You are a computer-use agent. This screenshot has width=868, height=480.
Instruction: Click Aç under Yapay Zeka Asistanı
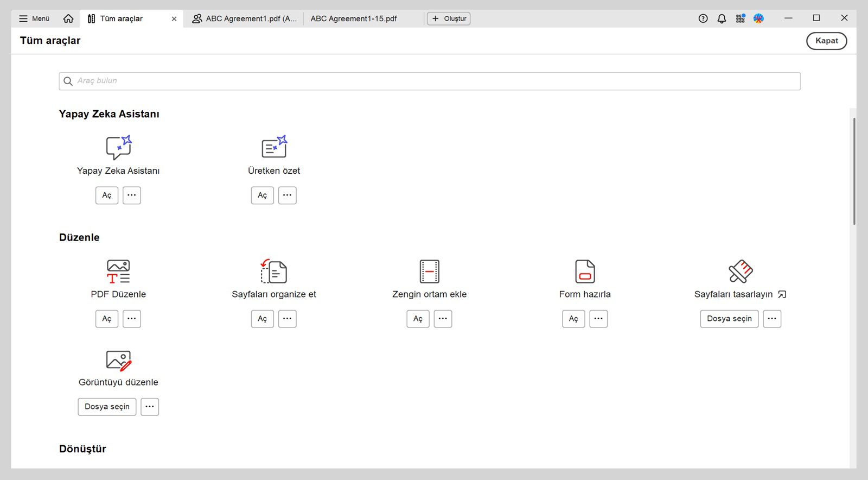coord(107,195)
